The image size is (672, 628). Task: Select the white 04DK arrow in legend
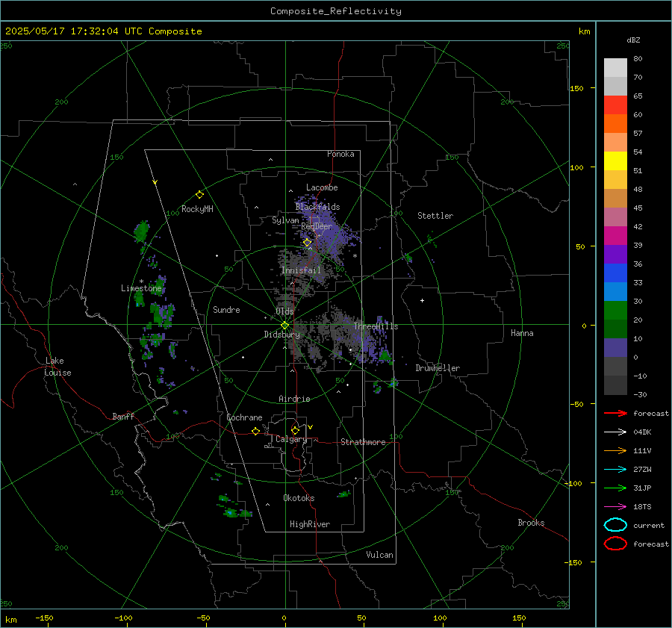pos(615,432)
